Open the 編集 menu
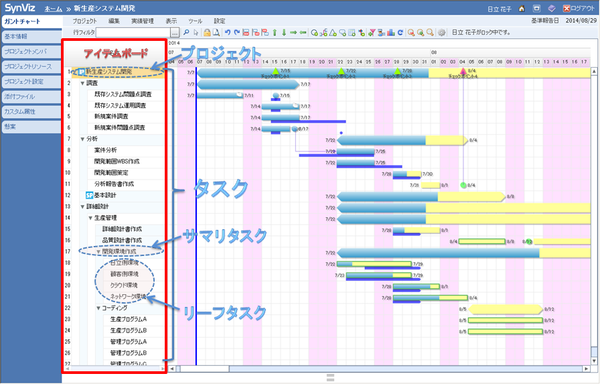The width and height of the screenshot is (600, 384). point(114,21)
